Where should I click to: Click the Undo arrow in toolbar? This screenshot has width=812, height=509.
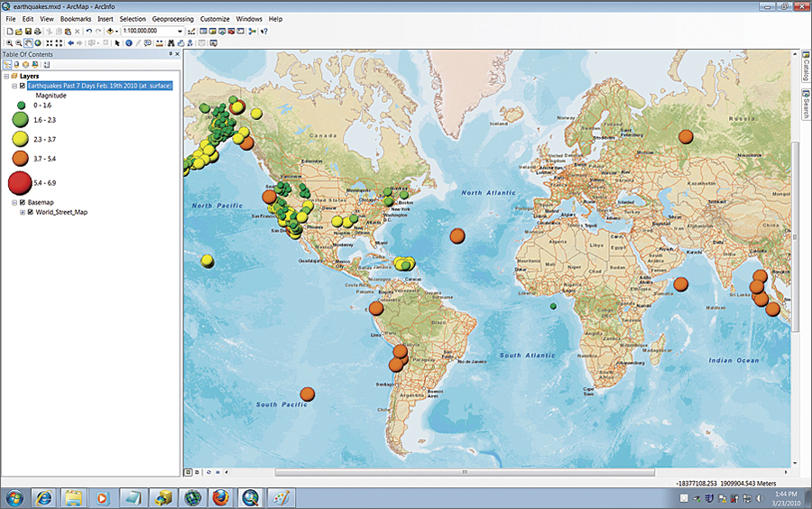88,31
